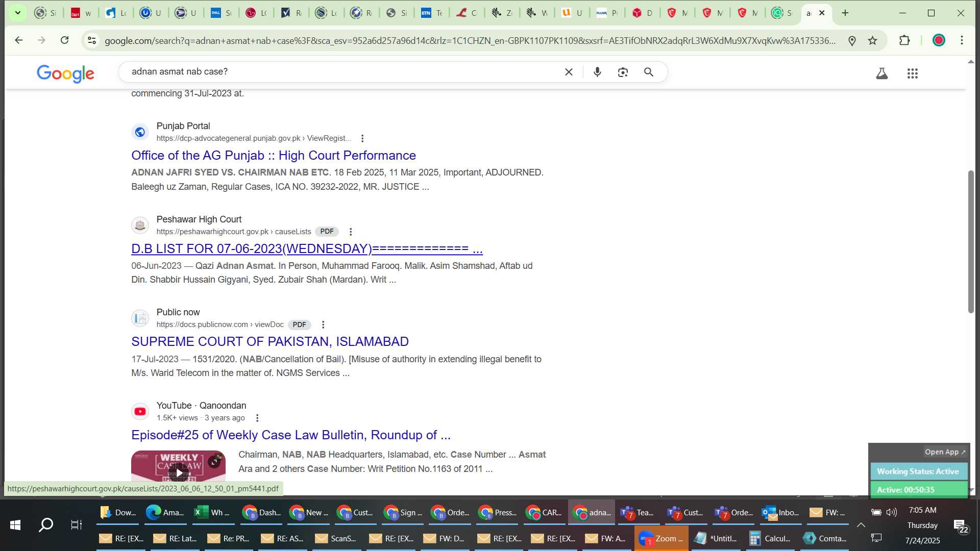Run search with the magnifier icon
The image size is (980, 551).
pyautogui.click(x=649, y=72)
